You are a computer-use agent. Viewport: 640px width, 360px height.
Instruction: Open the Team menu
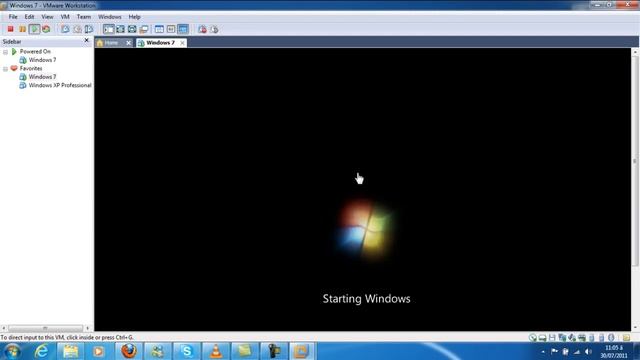pyautogui.click(x=84, y=17)
